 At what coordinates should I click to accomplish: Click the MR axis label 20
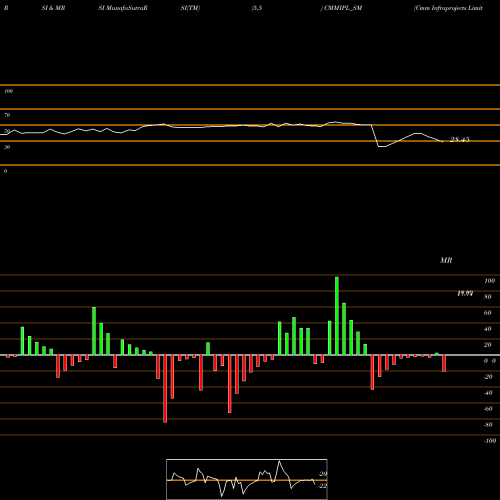(x=488, y=345)
